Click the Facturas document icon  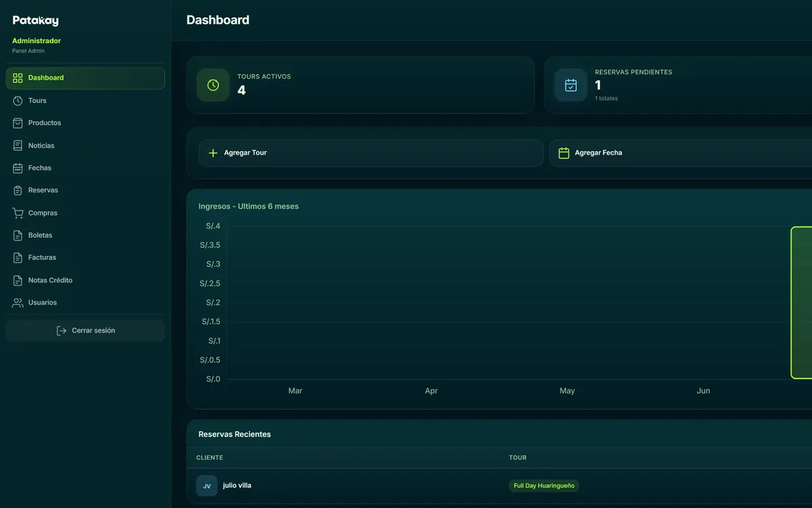(18, 257)
